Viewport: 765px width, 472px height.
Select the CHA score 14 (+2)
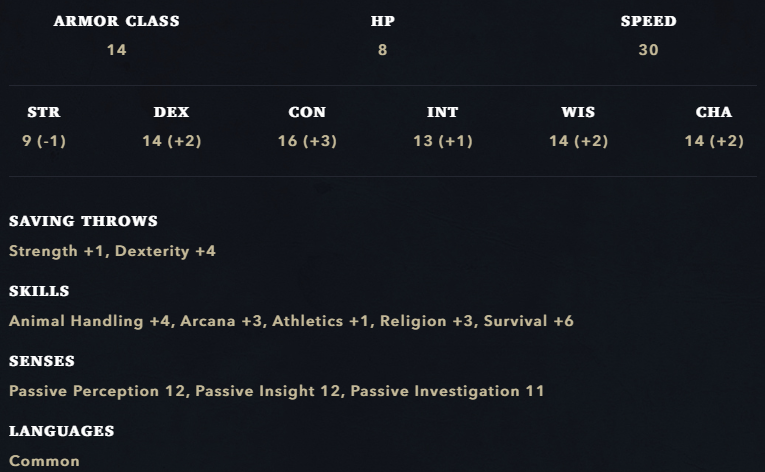pyautogui.click(x=714, y=141)
